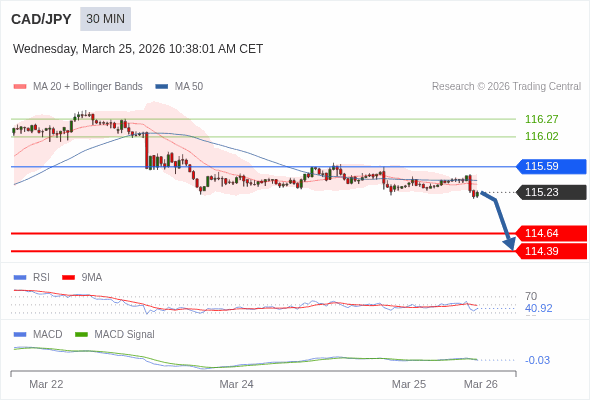Click 'MA 20 + Bollinger Bands' legend label
This screenshot has height=400, width=590.
88,87
